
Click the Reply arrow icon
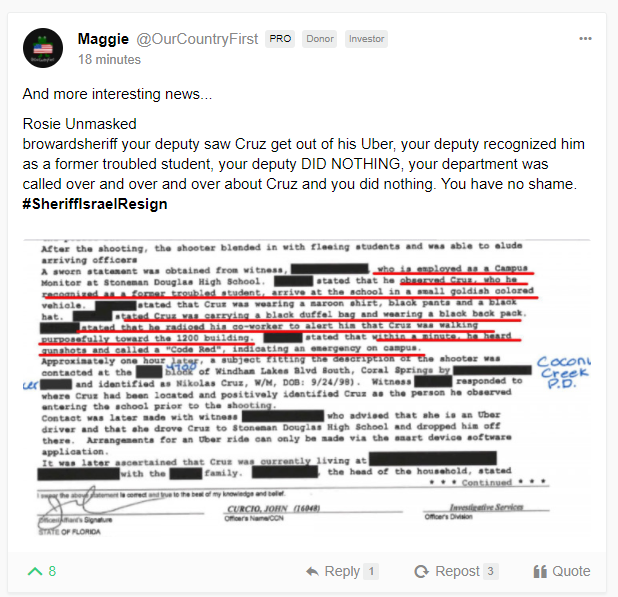click(x=312, y=571)
